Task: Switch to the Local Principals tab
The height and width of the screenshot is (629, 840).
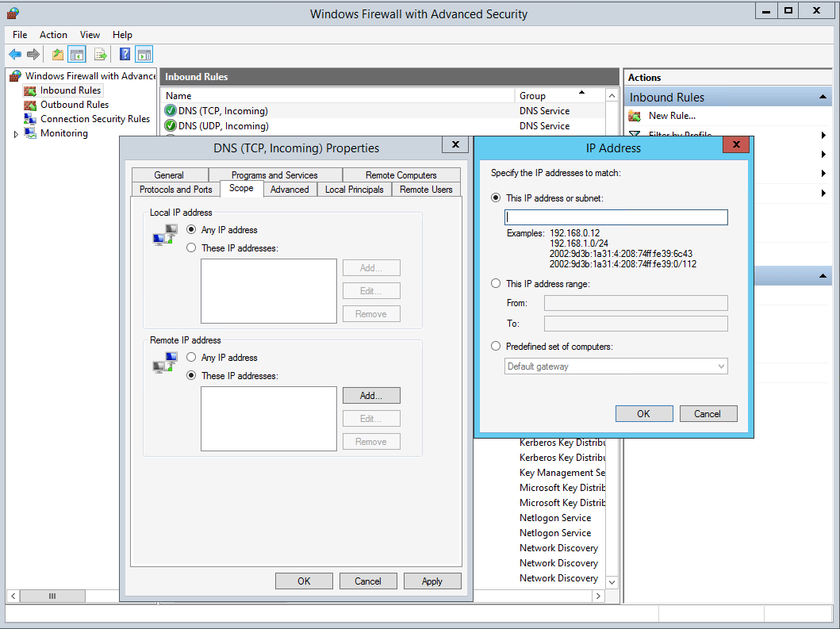Action: click(354, 190)
